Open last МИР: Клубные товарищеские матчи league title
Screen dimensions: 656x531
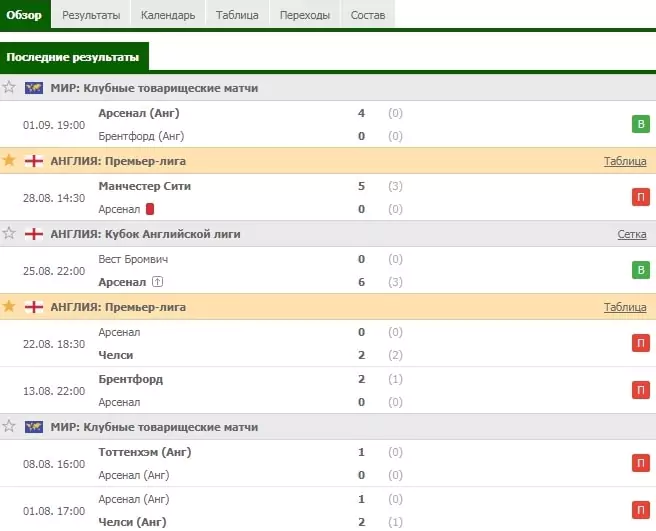pos(154,427)
